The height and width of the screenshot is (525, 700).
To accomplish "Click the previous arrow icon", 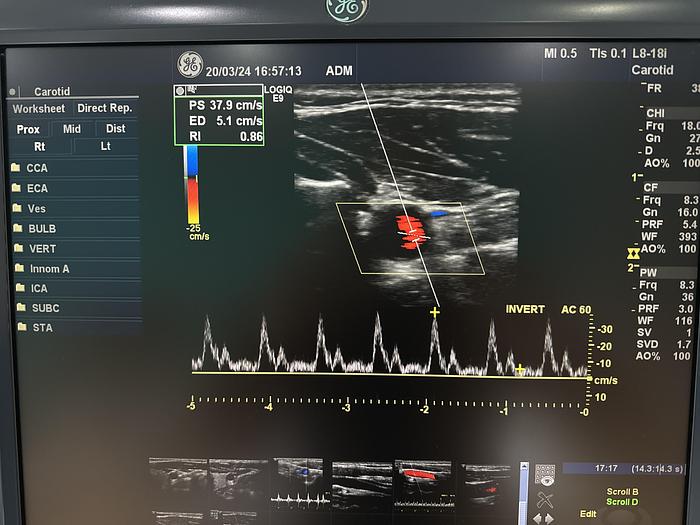I will tap(538, 519).
